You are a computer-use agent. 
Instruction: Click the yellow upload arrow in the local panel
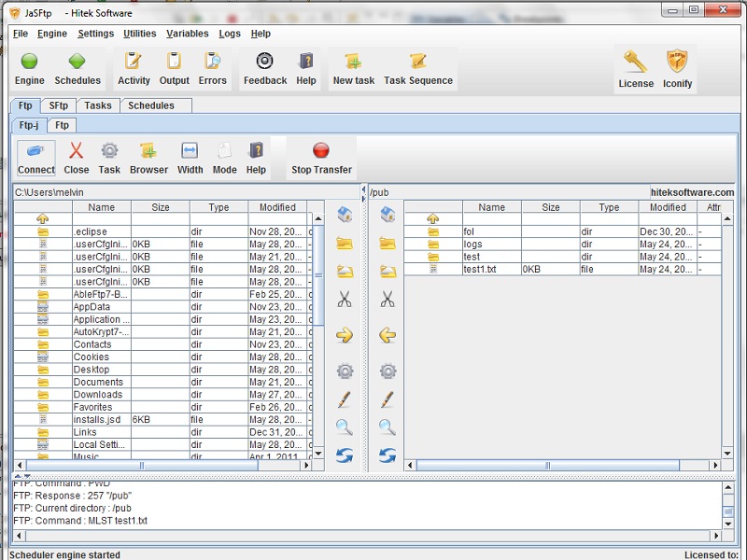pos(345,335)
